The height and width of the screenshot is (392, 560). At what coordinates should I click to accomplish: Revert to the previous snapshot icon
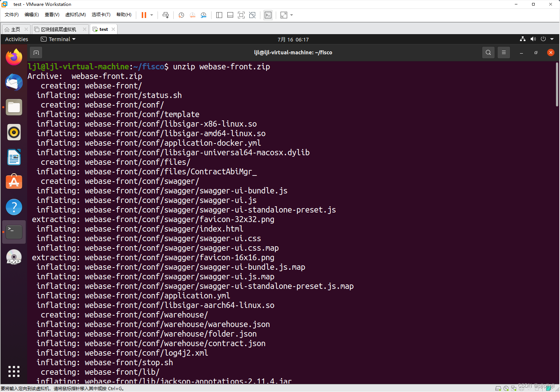[x=192, y=15]
